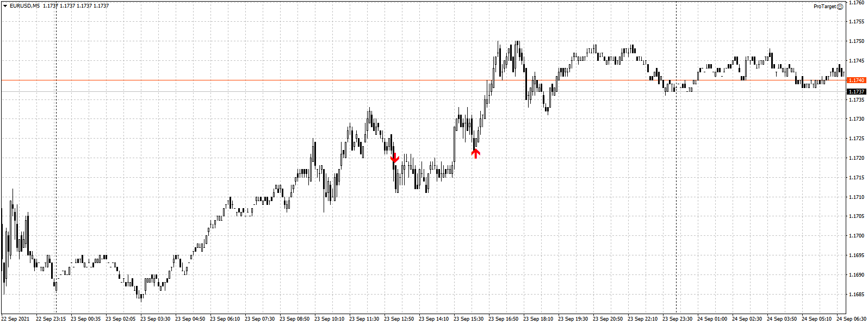Click the 23 Sep 00:35 time label
The height and width of the screenshot is (325, 868).
pos(85,319)
